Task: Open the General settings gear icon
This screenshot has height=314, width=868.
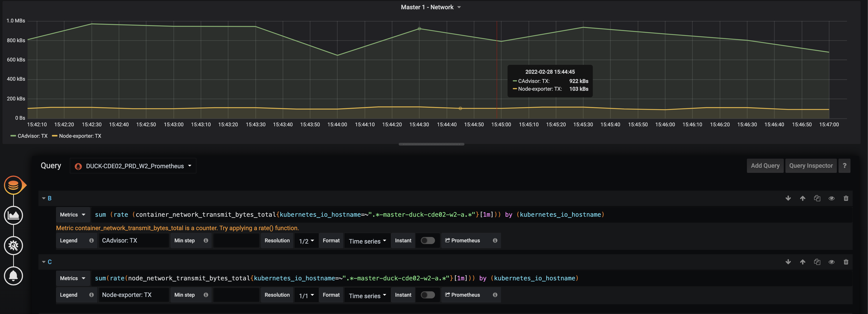Action: tap(13, 245)
